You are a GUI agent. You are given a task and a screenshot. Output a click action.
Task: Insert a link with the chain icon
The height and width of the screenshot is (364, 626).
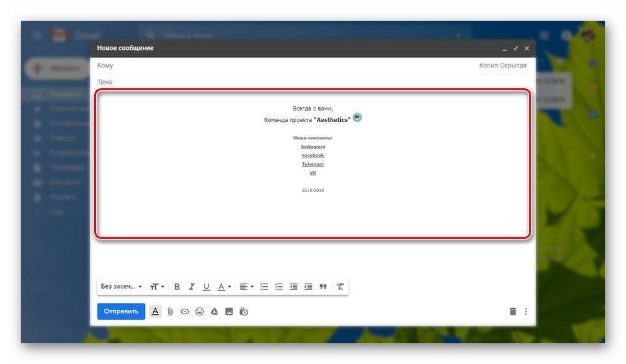[x=184, y=311]
